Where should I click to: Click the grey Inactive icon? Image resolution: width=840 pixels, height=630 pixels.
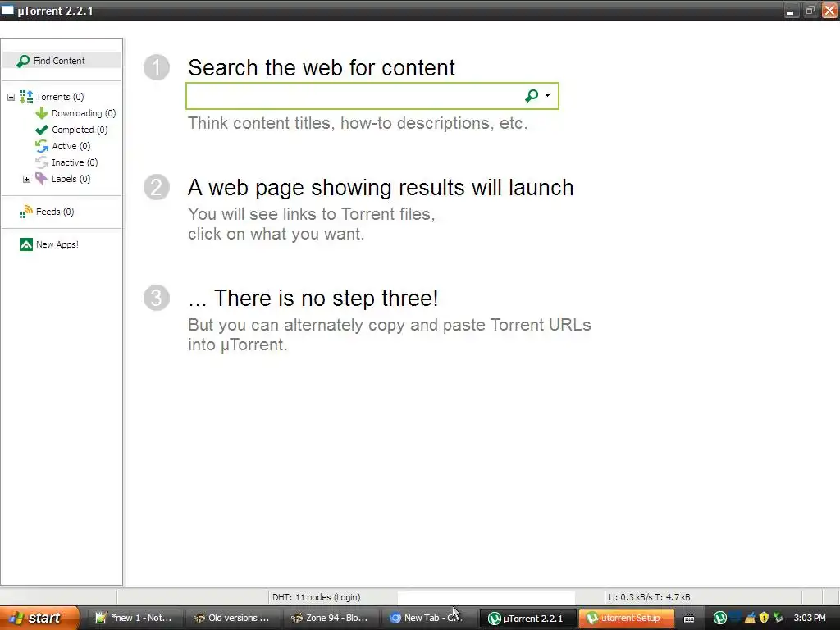(42, 162)
